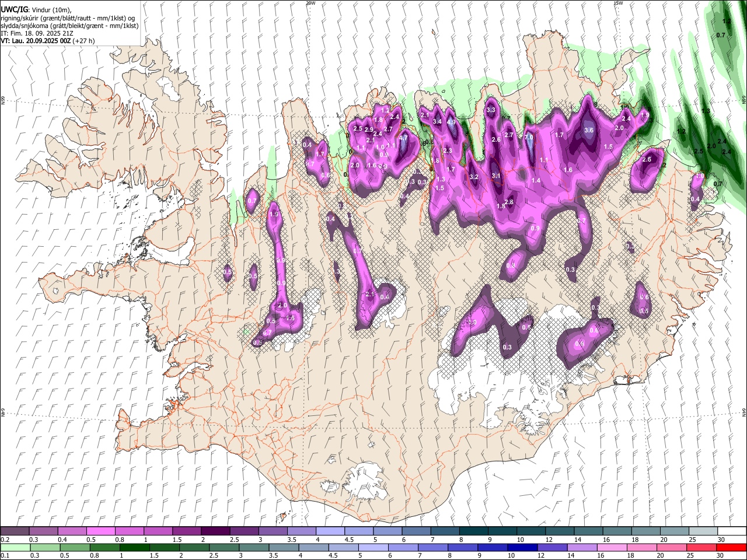Click the '2.8' precipitation value
The width and height of the screenshot is (747, 560).
pos(509,202)
